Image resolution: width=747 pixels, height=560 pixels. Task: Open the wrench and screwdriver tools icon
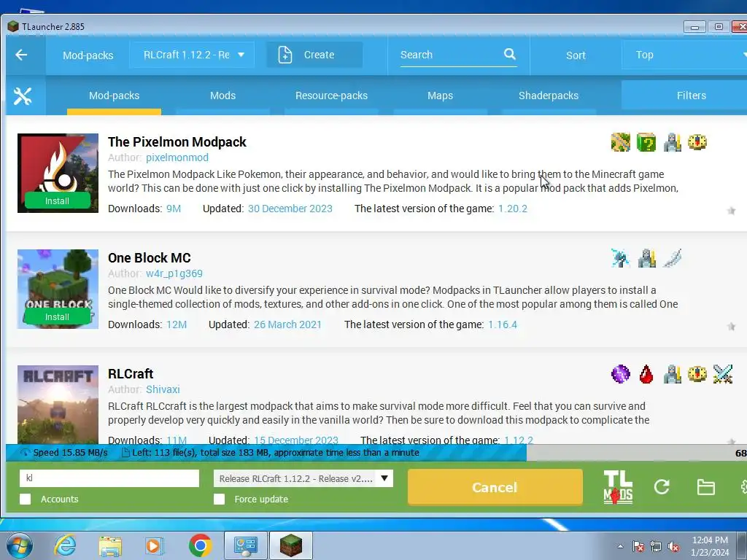(x=23, y=96)
